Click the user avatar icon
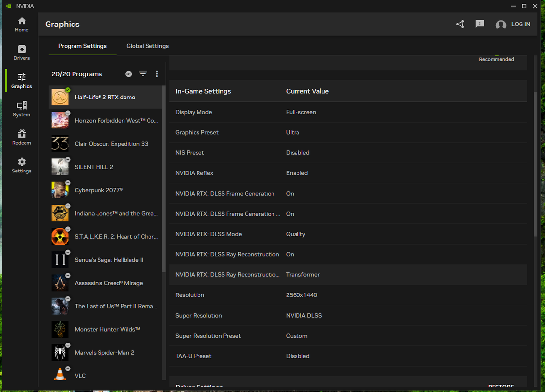Viewport: 545px width, 392px height. [501, 24]
